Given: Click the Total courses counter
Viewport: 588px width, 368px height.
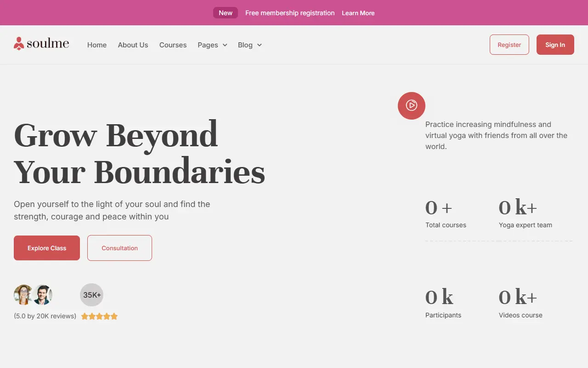Looking at the screenshot, I should [x=446, y=214].
